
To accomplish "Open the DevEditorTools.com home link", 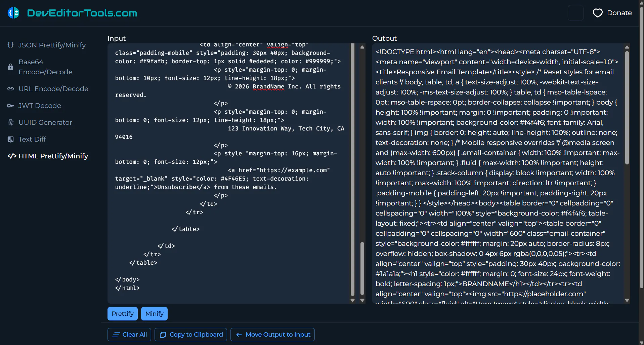I will 82,13.
